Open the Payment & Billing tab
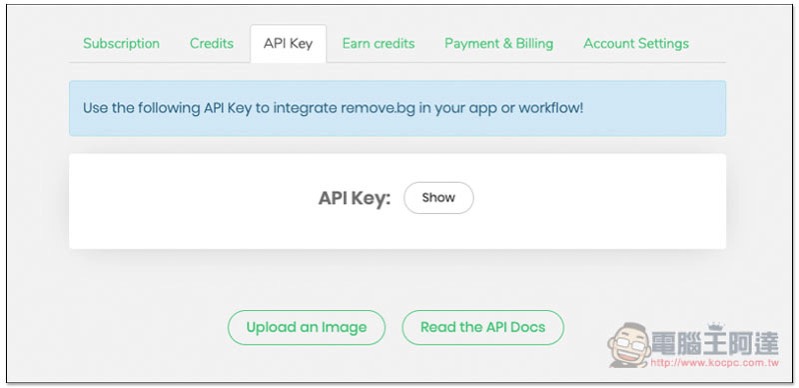 tap(499, 44)
